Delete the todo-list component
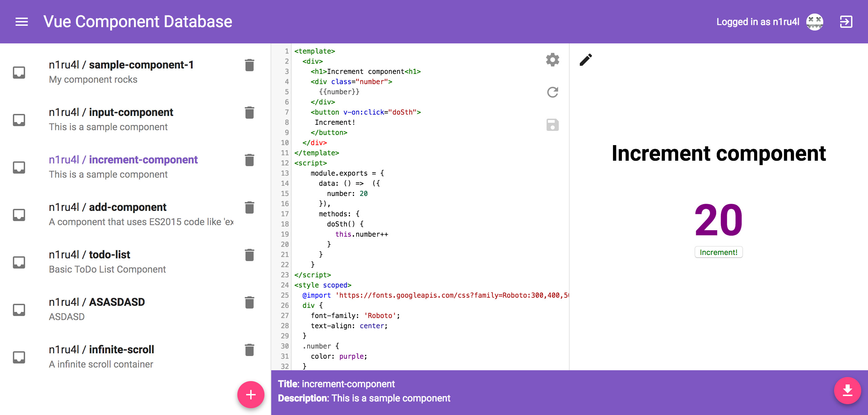 (x=250, y=255)
